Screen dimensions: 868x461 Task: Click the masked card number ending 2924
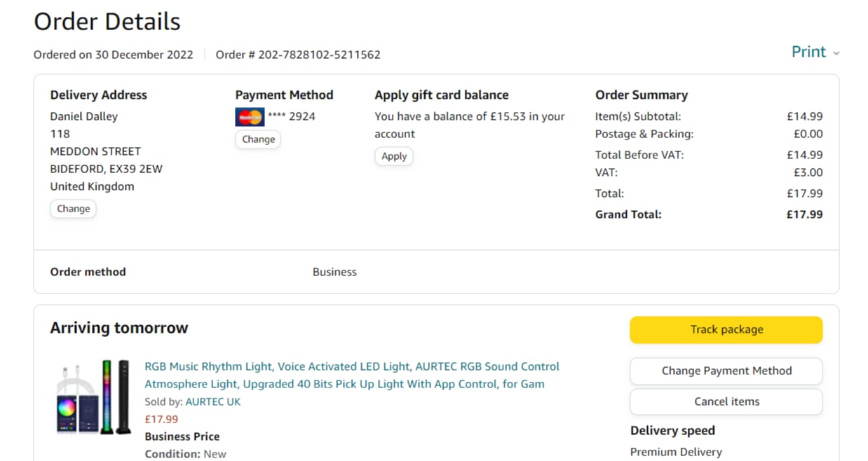[292, 116]
